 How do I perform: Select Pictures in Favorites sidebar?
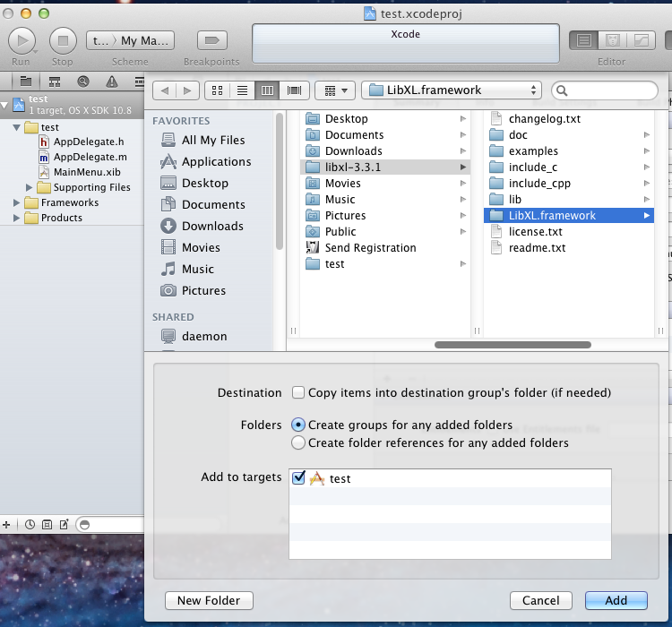coord(194,290)
